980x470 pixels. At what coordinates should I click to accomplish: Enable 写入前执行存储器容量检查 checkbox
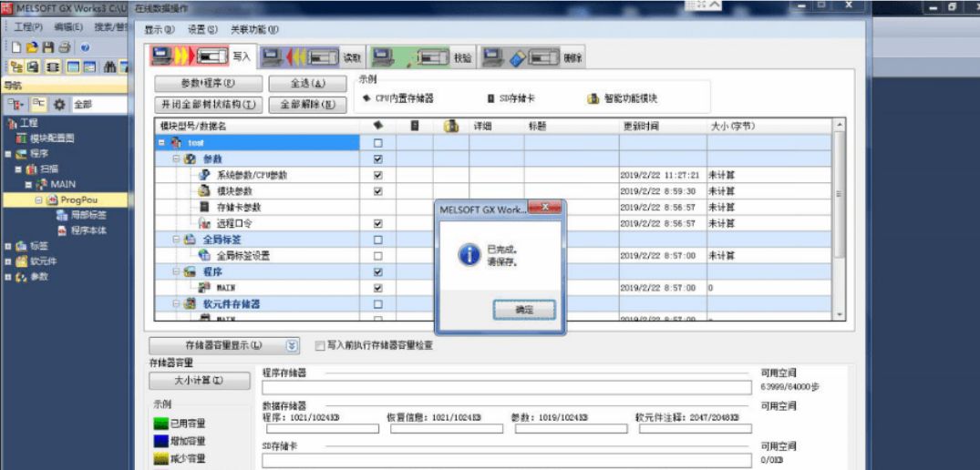(320, 345)
